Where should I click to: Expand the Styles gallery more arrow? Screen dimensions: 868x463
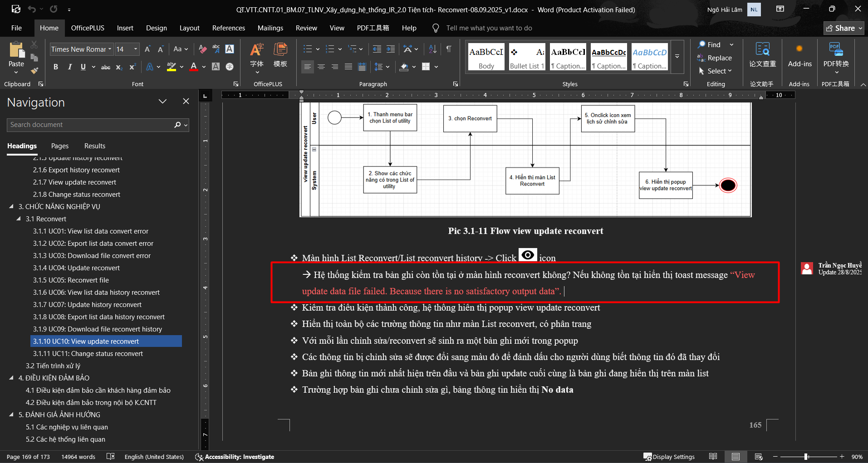click(677, 57)
